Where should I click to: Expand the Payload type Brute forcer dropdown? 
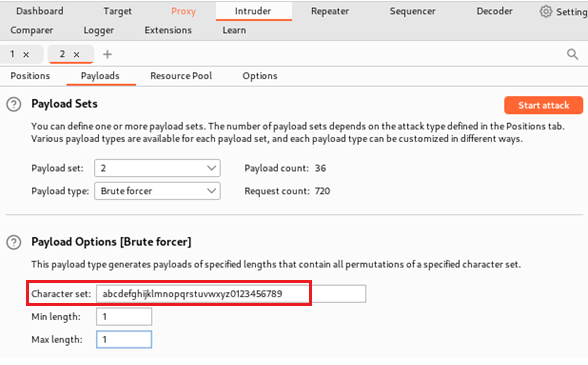point(157,191)
